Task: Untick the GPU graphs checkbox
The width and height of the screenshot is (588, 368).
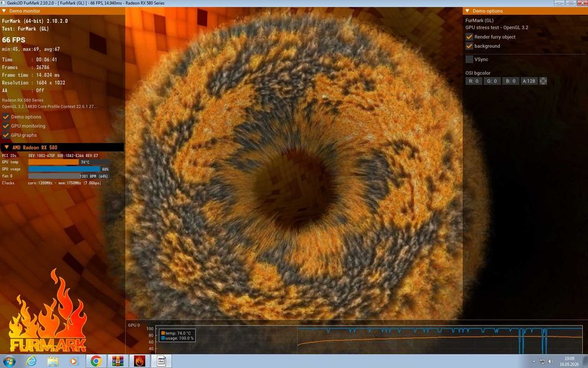Action: coord(6,135)
